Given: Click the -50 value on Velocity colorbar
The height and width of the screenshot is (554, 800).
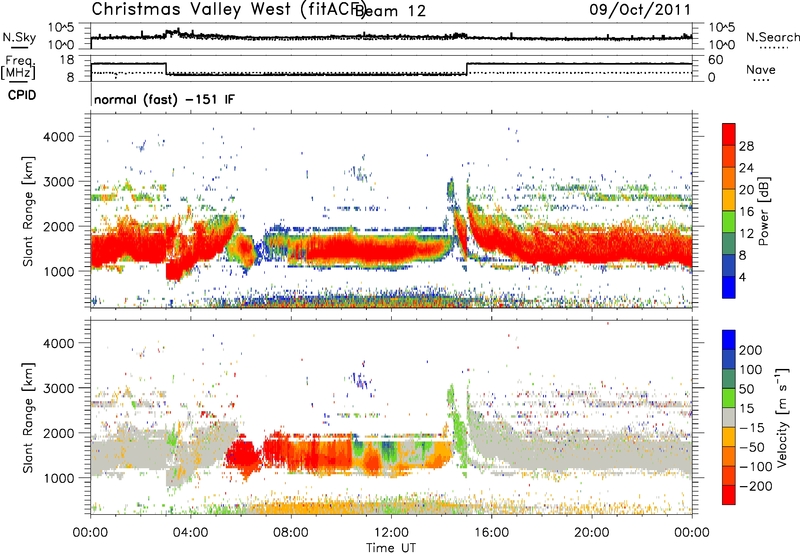Looking at the screenshot, I should coord(751,447).
